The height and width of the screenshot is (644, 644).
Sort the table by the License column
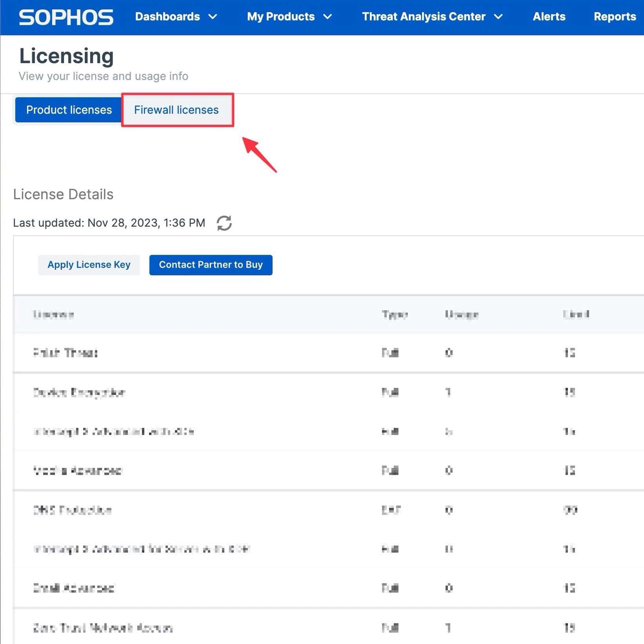tap(53, 314)
